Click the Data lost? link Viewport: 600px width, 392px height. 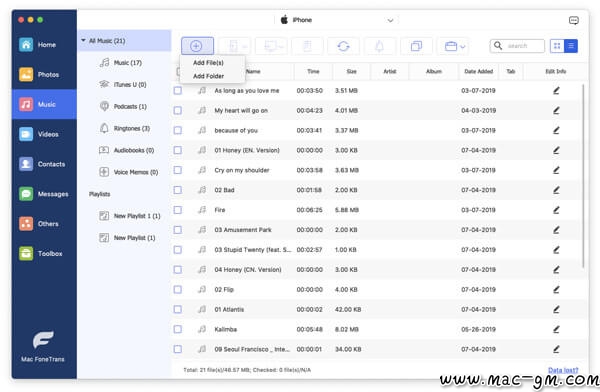coord(563,370)
